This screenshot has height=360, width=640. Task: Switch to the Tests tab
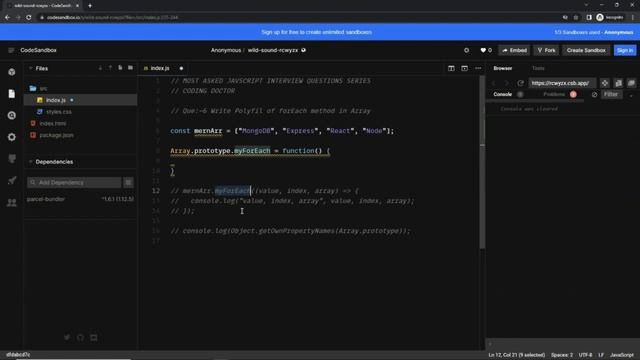click(538, 68)
